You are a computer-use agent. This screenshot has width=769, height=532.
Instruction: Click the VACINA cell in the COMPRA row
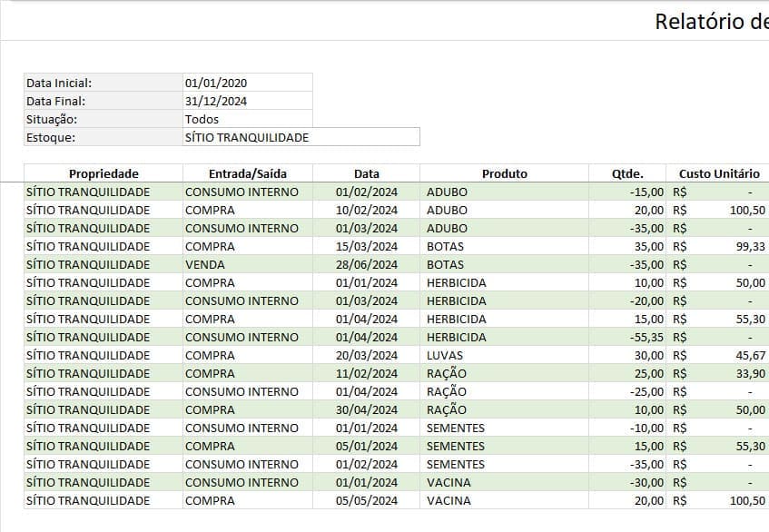(x=504, y=500)
